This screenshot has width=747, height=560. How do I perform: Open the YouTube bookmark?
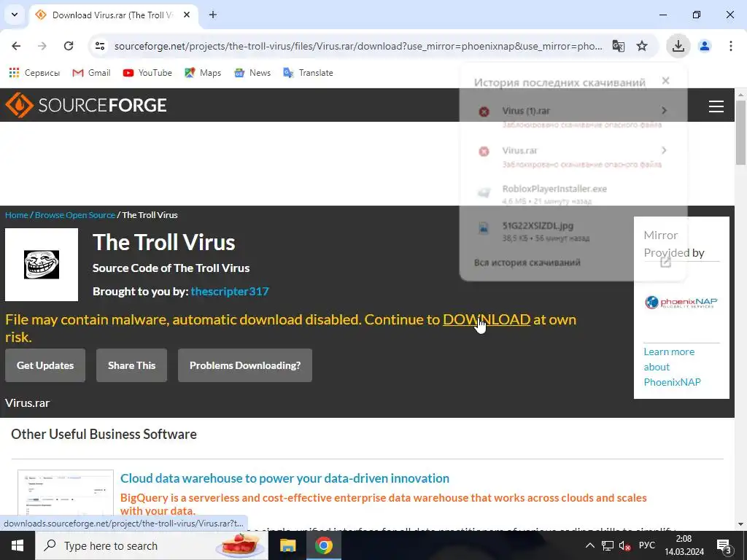[x=147, y=73]
